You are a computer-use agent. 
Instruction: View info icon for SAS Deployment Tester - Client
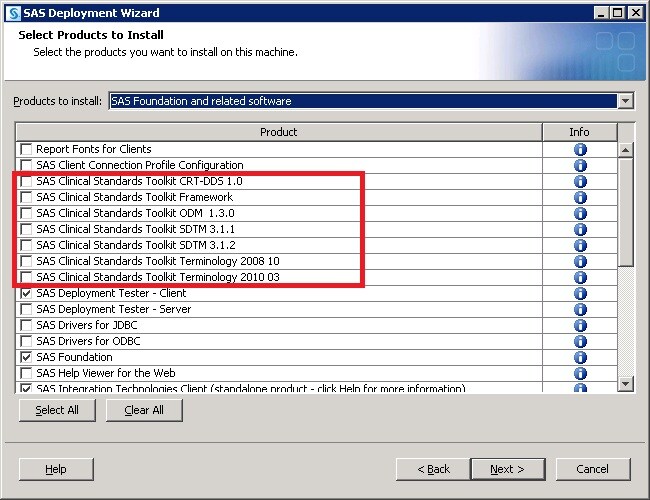pyautogui.click(x=580, y=293)
